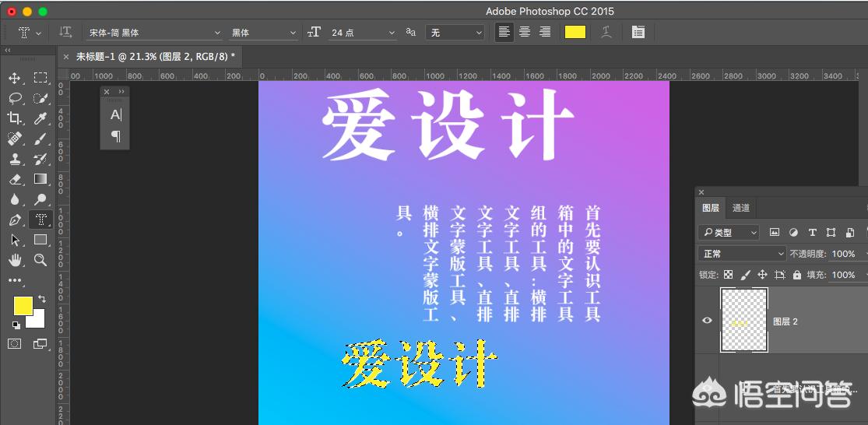Click Create warped text icon
868x425 pixels.
pos(606,32)
